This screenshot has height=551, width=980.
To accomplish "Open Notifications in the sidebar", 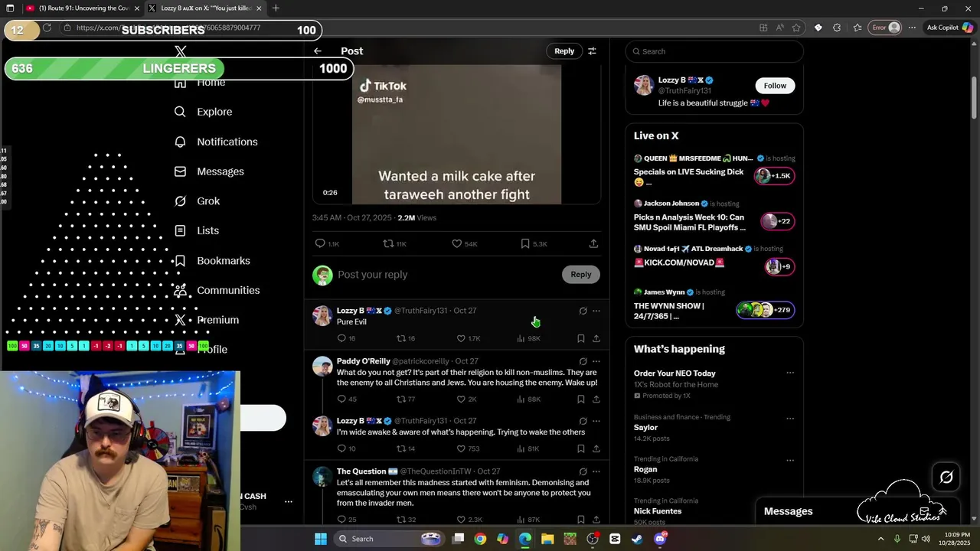I will 216,142.
